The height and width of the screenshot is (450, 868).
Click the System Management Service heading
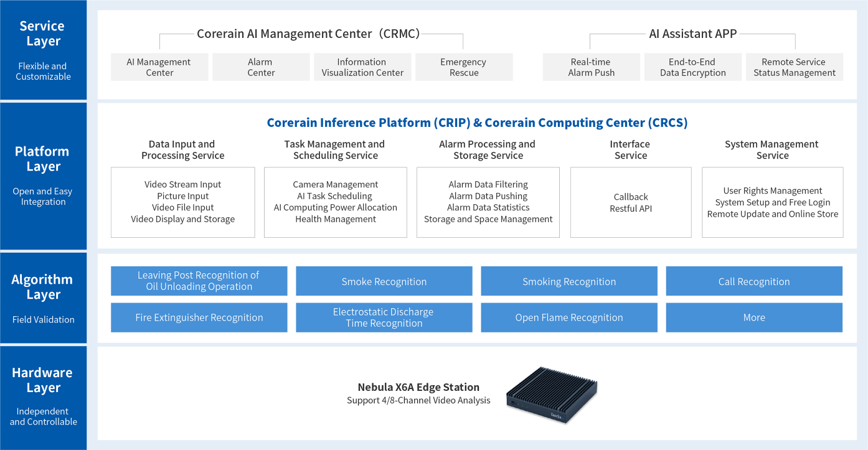[x=772, y=150]
